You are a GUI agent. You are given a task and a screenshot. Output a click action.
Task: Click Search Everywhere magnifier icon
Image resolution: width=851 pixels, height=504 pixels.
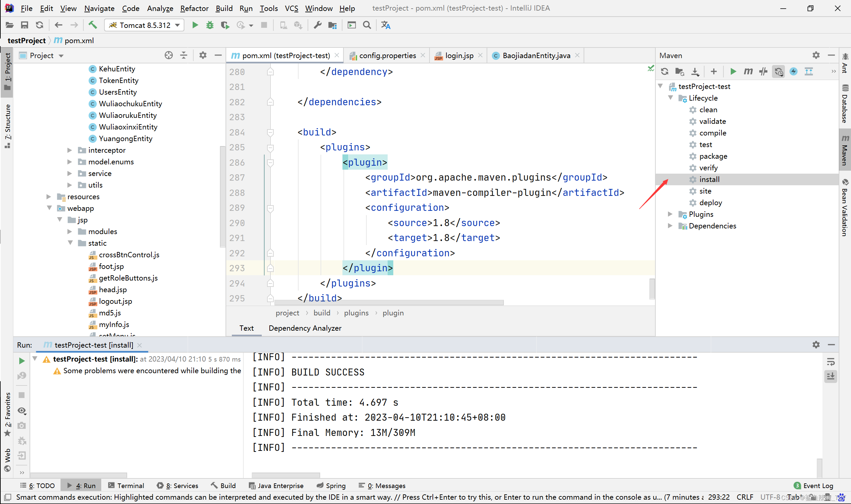click(x=367, y=25)
